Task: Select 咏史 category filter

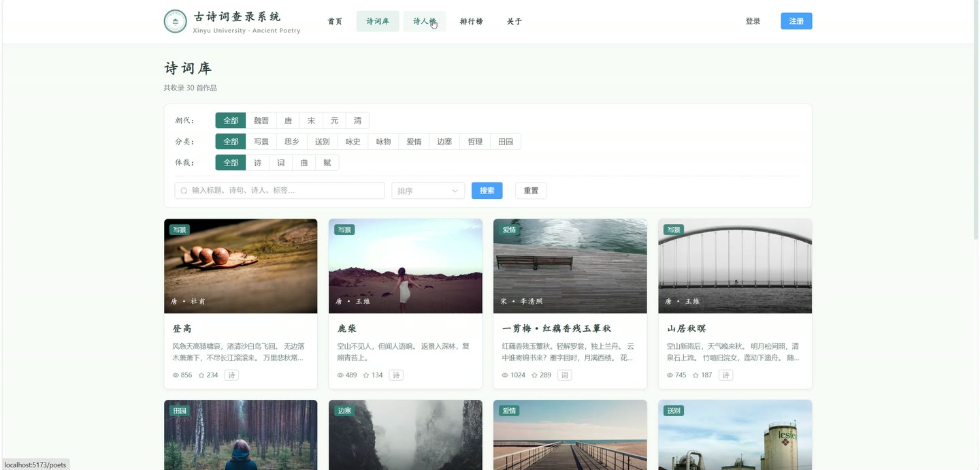Action: (353, 142)
